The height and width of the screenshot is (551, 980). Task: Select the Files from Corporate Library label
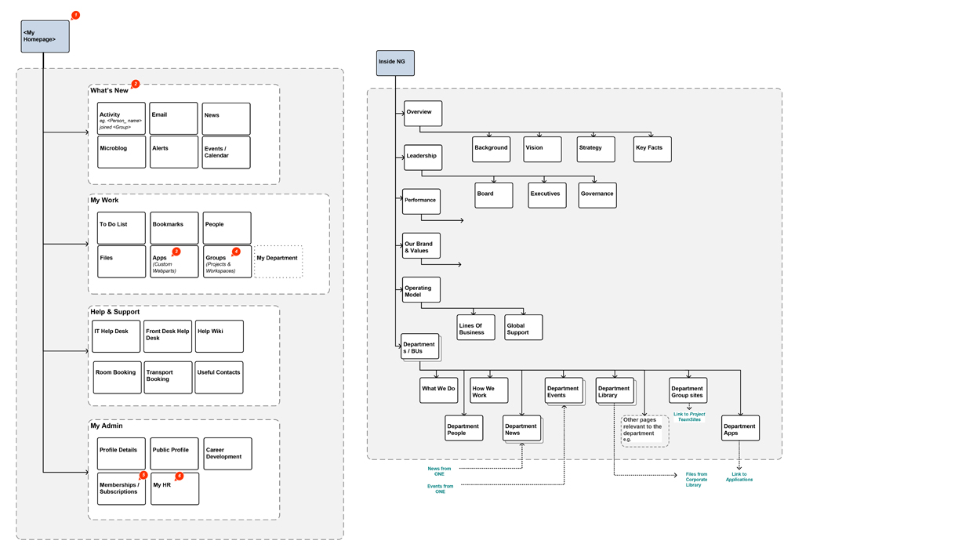point(695,480)
